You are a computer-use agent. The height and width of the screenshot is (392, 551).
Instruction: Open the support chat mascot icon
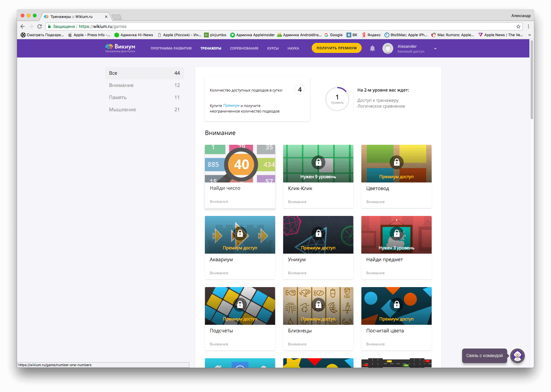pyautogui.click(x=517, y=356)
